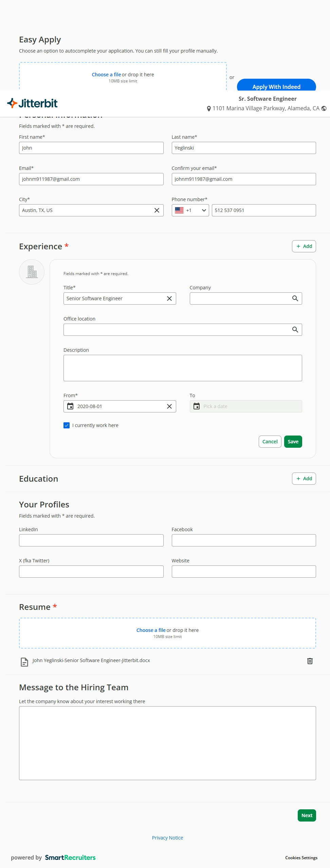The height and width of the screenshot is (868, 330).
Task: Clear the City field with X icon
Action: coord(157,210)
